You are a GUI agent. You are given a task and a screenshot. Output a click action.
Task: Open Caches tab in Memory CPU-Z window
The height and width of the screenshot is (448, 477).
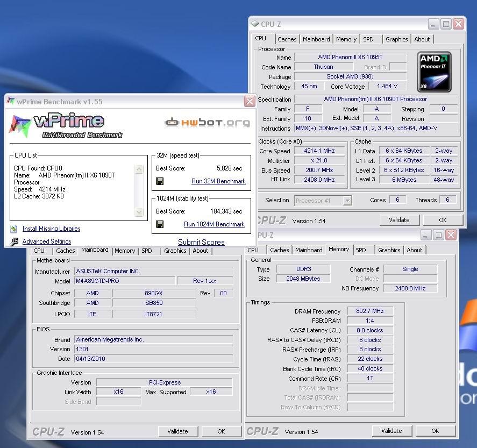pyautogui.click(x=279, y=250)
